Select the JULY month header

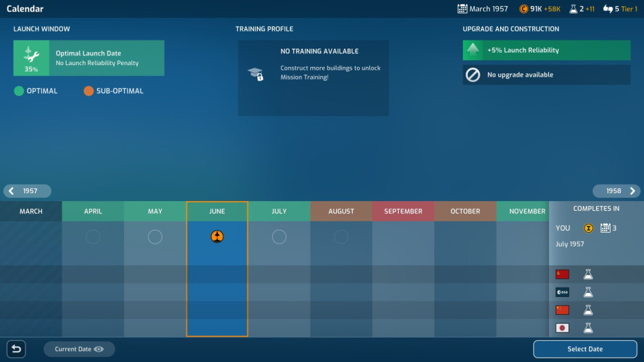point(279,211)
